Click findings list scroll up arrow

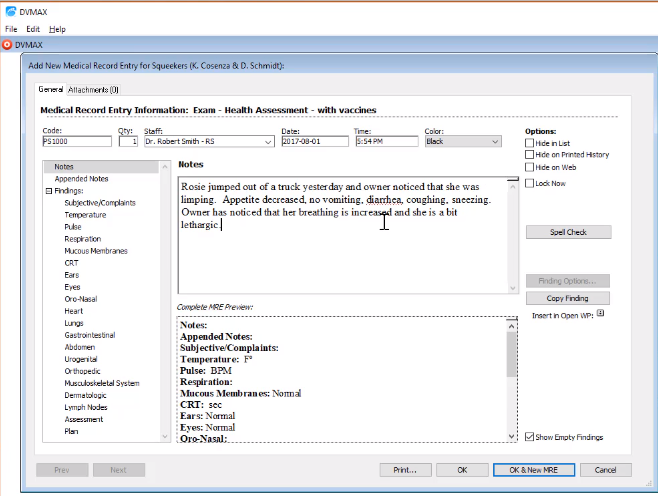click(x=165, y=167)
